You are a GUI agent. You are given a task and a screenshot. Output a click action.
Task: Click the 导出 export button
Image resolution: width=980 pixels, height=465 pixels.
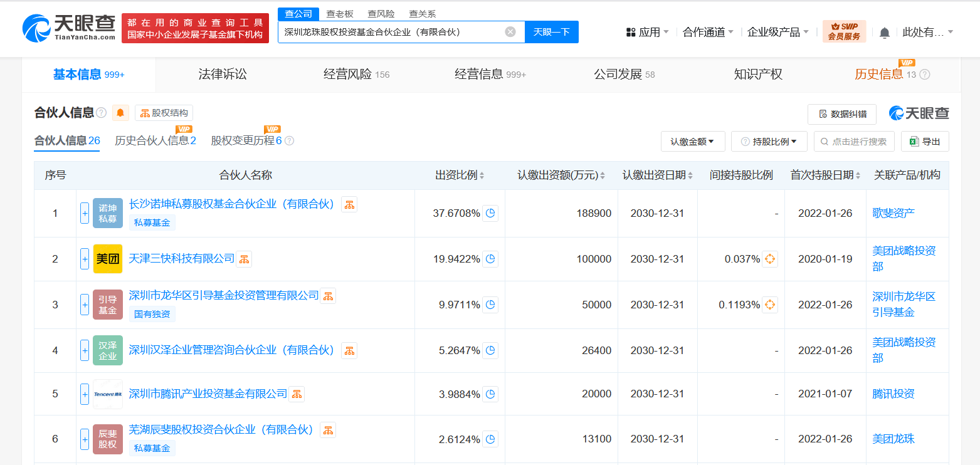[924, 142]
